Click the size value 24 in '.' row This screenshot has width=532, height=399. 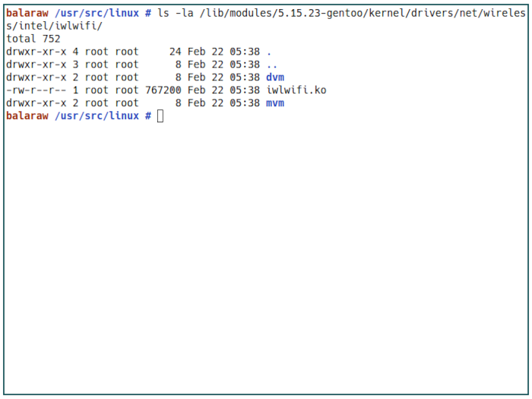(x=176, y=52)
